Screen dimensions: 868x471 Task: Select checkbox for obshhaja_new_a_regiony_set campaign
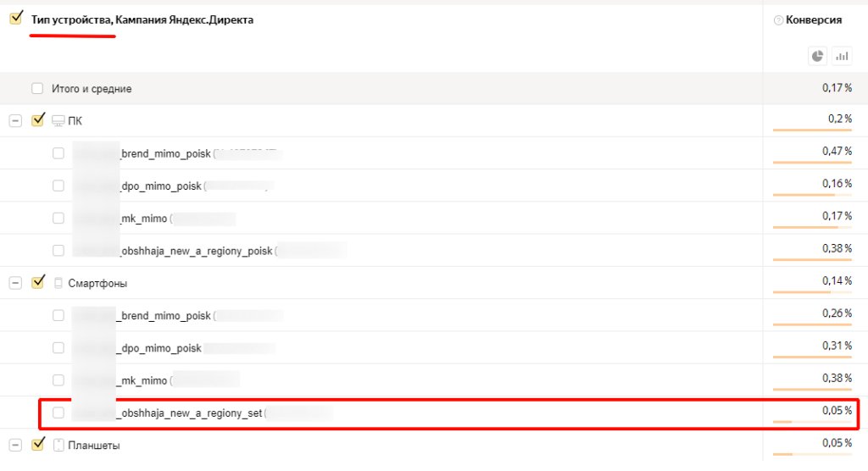(x=58, y=413)
